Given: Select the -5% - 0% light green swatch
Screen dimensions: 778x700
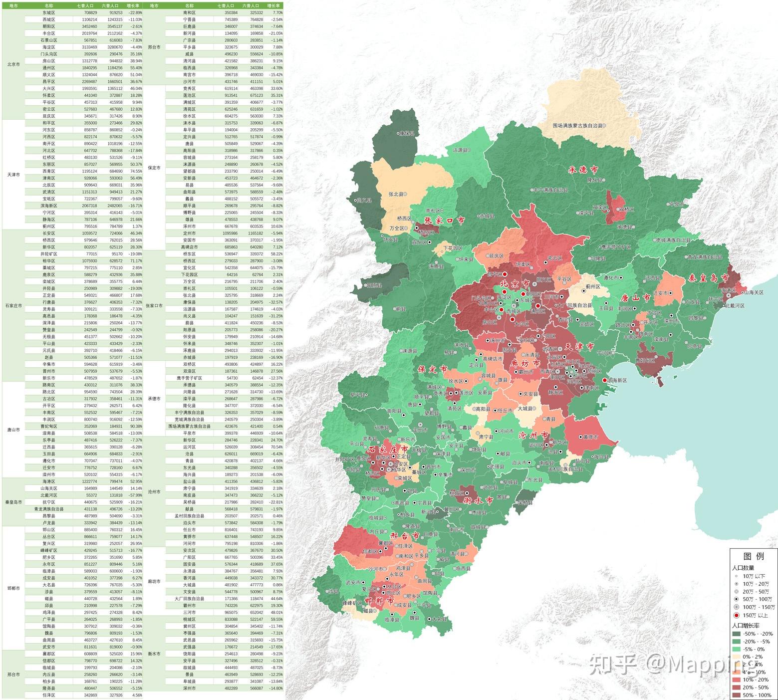Looking at the screenshot, I should (x=737, y=649).
